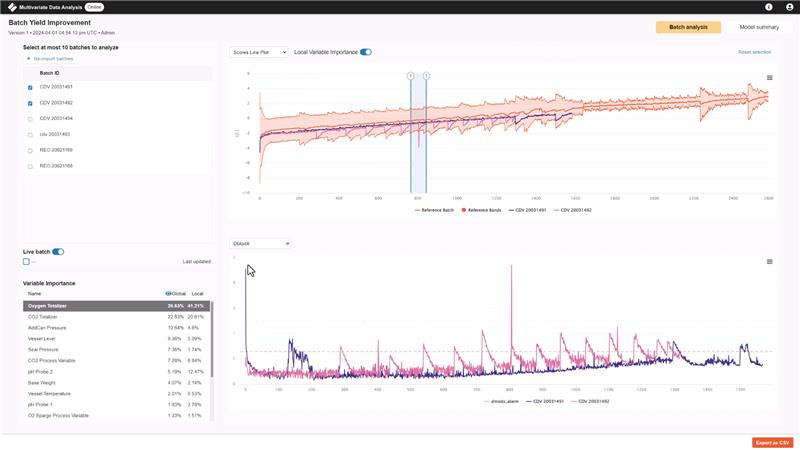Expand the DModX chart type dropdown

click(259, 243)
